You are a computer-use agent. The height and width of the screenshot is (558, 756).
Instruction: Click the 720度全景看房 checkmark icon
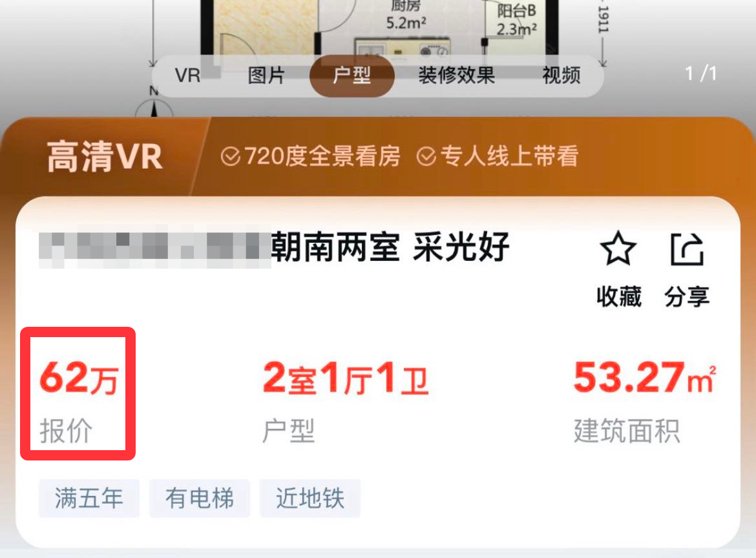(231, 156)
